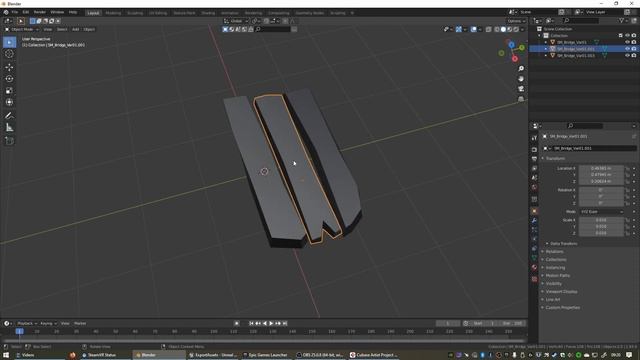This screenshot has height=360, width=640.
Task: Click the Scale X value field
Action: tap(601, 220)
